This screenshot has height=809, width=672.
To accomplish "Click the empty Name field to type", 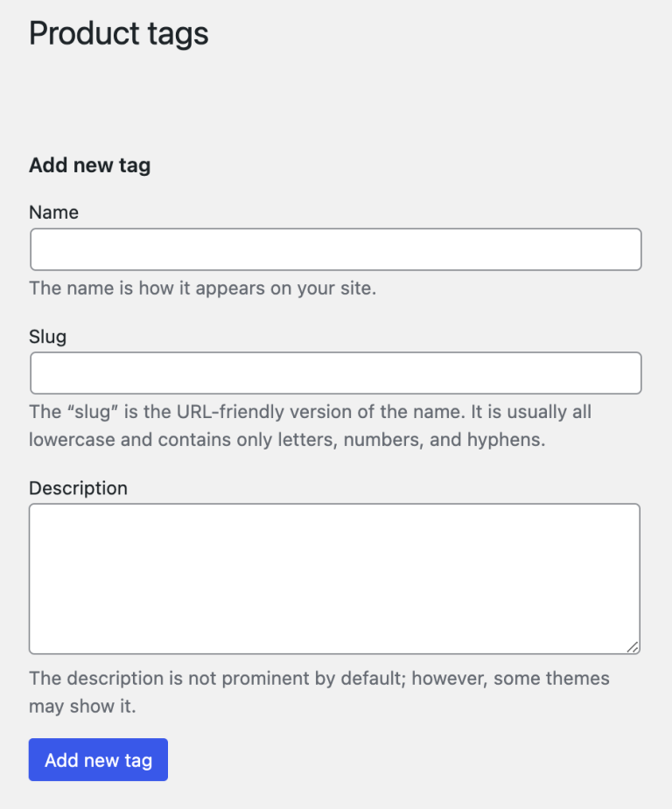I will coord(335,248).
